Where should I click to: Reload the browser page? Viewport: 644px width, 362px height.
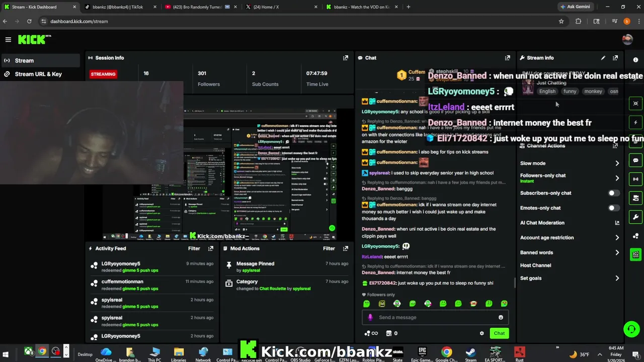[29, 21]
